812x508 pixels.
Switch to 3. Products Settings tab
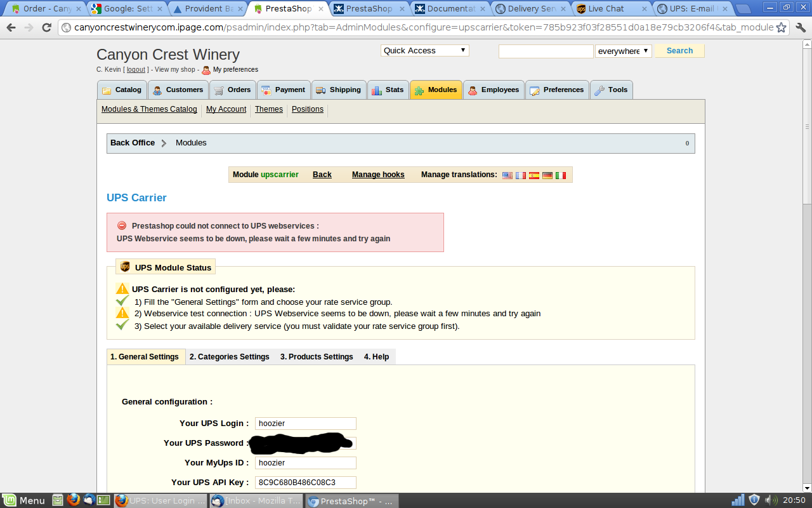(317, 357)
